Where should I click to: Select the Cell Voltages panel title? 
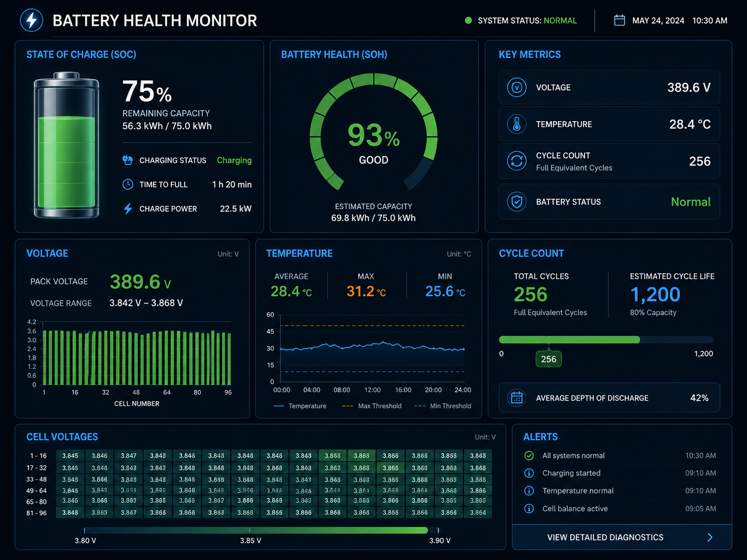62,437
